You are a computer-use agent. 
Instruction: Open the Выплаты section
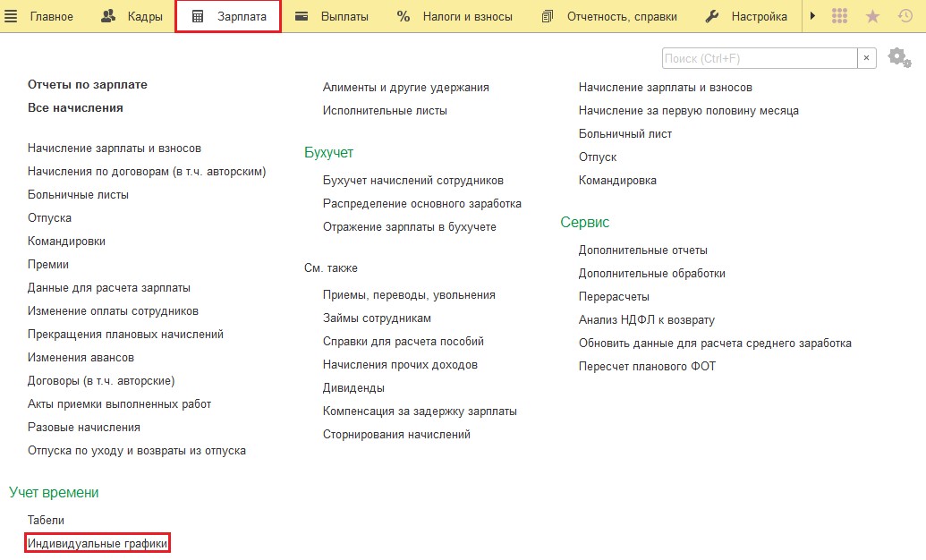click(x=332, y=16)
